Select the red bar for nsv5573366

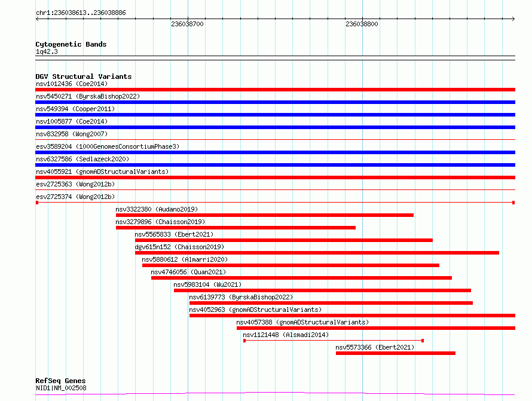[x=396, y=353]
